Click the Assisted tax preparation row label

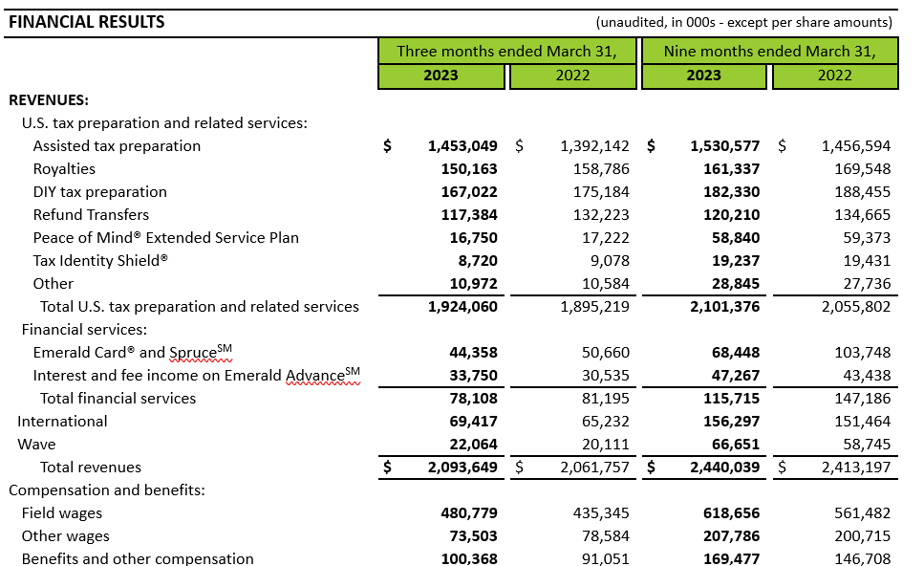(117, 146)
